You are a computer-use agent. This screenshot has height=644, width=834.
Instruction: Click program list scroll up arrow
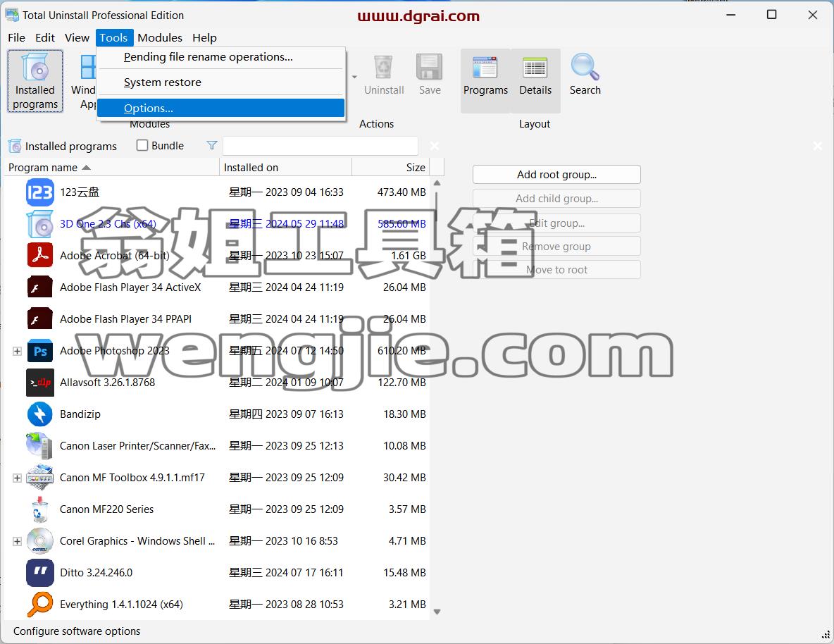pos(437,183)
